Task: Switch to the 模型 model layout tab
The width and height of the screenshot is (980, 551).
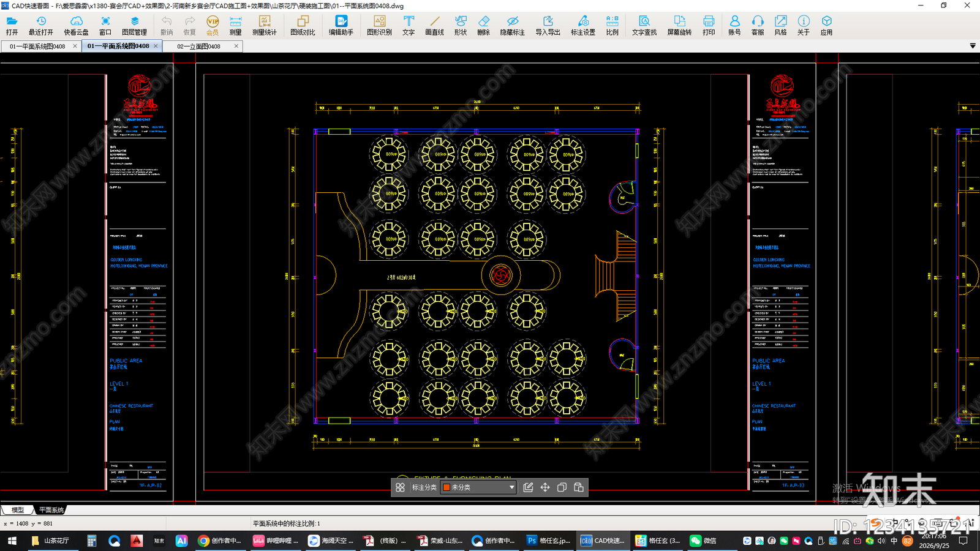Action: tap(17, 510)
